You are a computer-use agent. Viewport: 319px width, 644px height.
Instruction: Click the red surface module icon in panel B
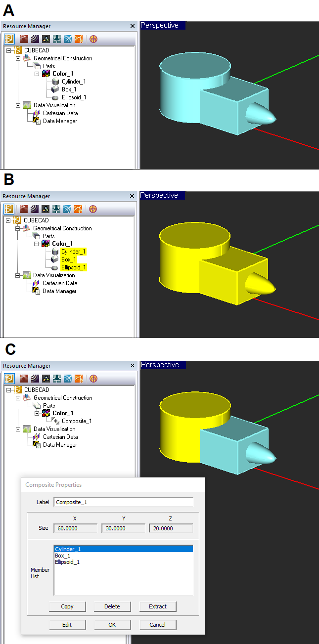pos(23,209)
